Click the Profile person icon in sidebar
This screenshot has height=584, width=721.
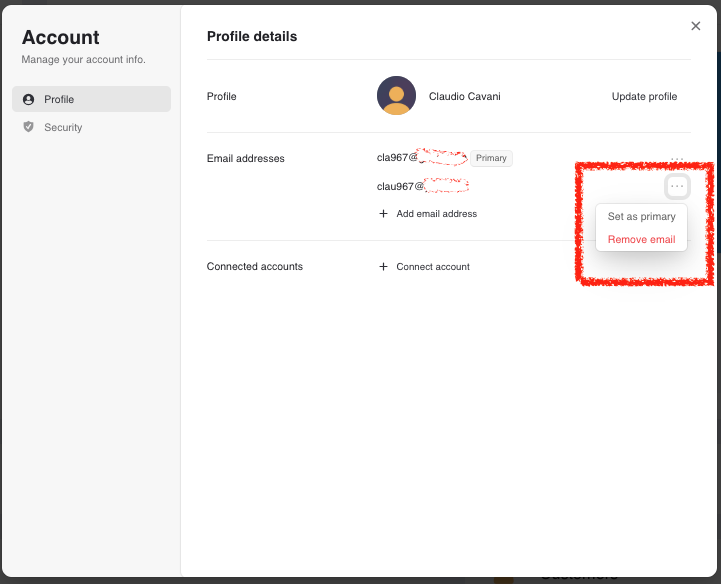pyautogui.click(x=28, y=99)
